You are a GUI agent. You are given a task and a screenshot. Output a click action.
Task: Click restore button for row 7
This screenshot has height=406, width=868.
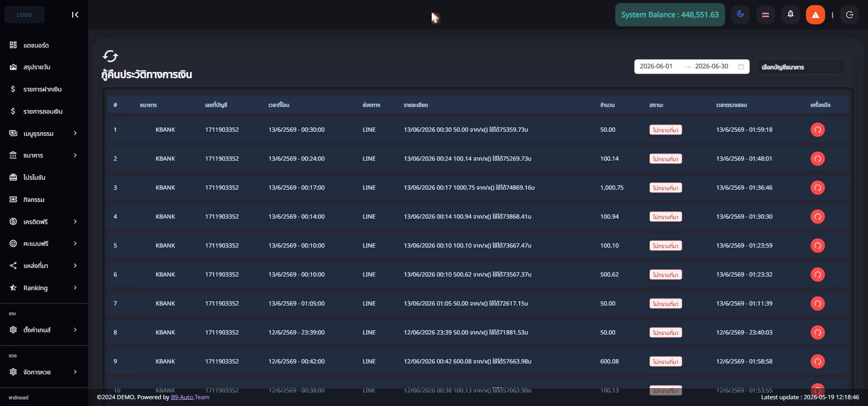pyautogui.click(x=817, y=304)
